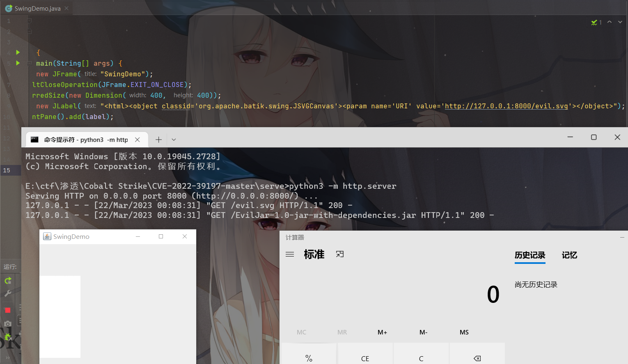Viewport: 628px width, 364px height.
Task: Minimize the terminal window
Action: click(x=570, y=137)
